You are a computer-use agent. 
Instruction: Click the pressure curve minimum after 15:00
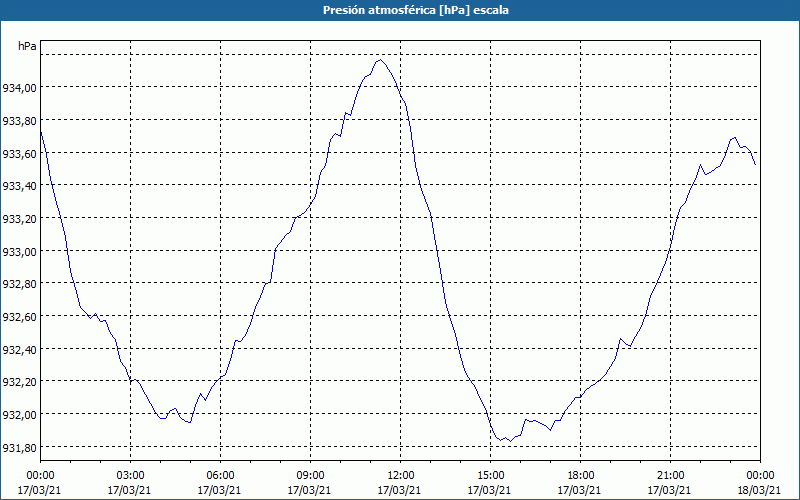click(x=510, y=441)
